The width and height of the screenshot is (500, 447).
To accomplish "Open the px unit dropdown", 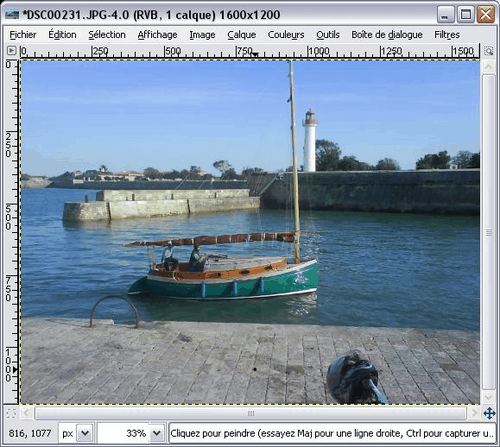I will [85, 433].
